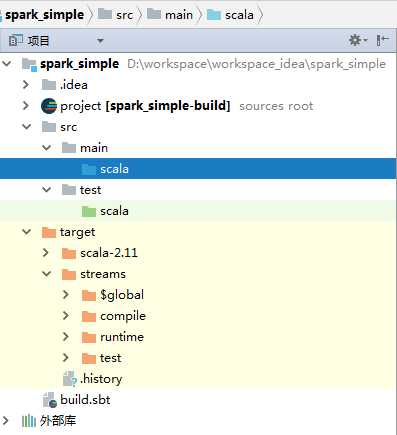
Task: Select the streams tree item
Action: click(x=103, y=274)
